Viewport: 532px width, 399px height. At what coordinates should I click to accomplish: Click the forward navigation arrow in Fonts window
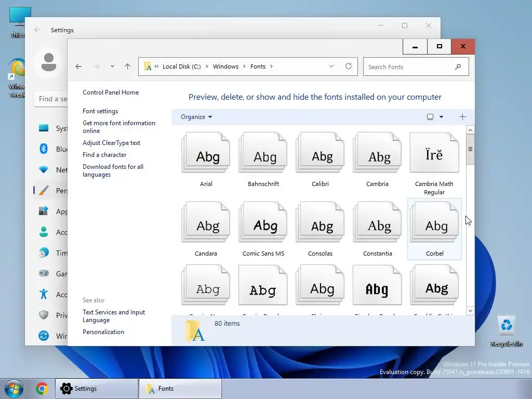96,66
